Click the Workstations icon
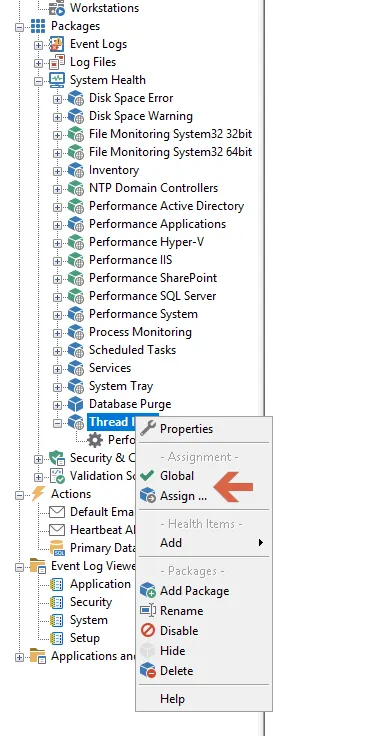385x736 pixels. [57, 8]
